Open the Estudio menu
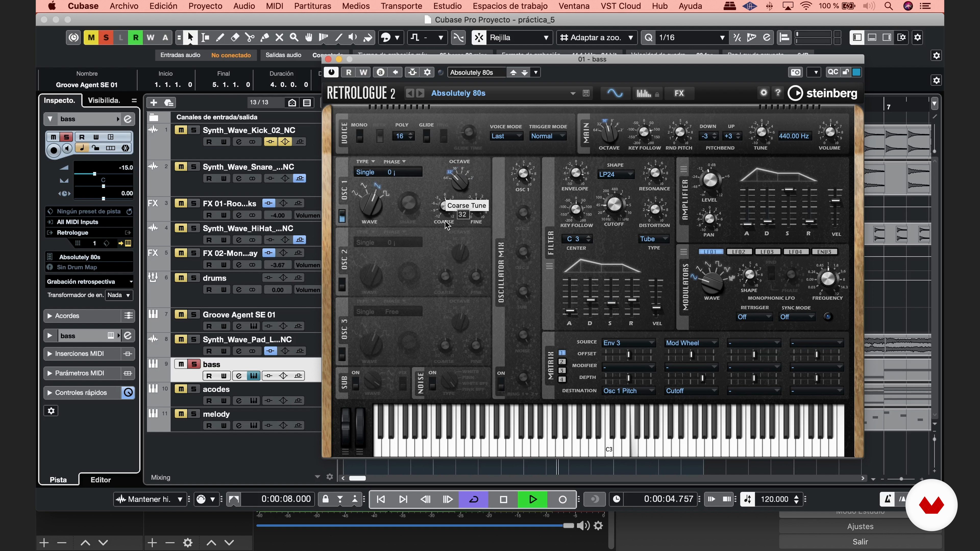980x551 pixels. 447,6
